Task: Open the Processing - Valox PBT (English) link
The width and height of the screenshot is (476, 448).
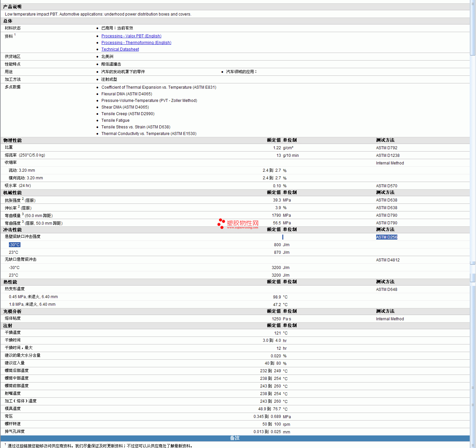Action: point(131,36)
